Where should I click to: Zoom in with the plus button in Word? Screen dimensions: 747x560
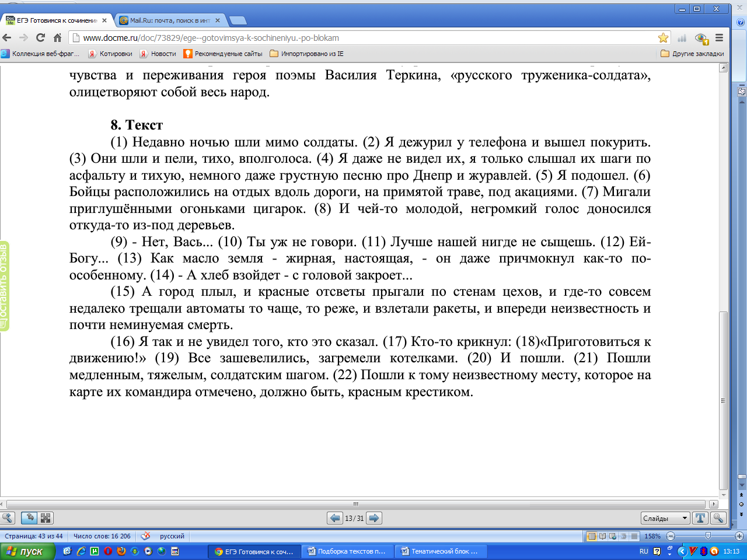tap(739, 536)
